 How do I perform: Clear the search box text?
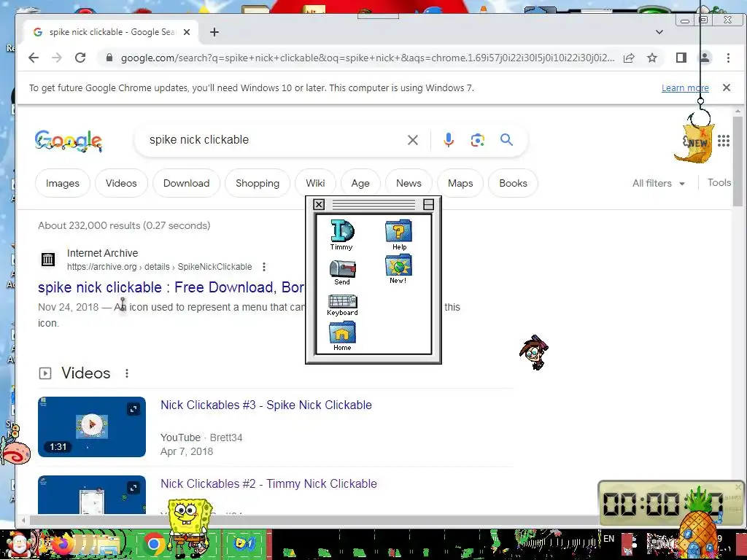coord(413,140)
